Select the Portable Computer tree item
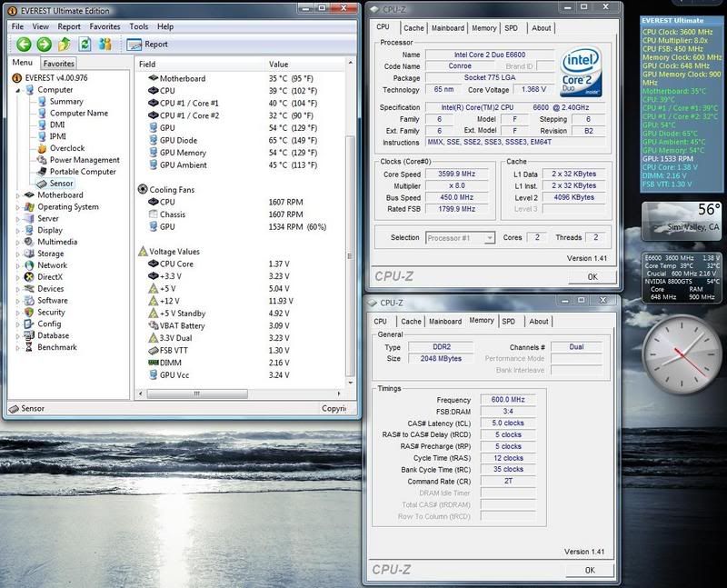 [77, 172]
